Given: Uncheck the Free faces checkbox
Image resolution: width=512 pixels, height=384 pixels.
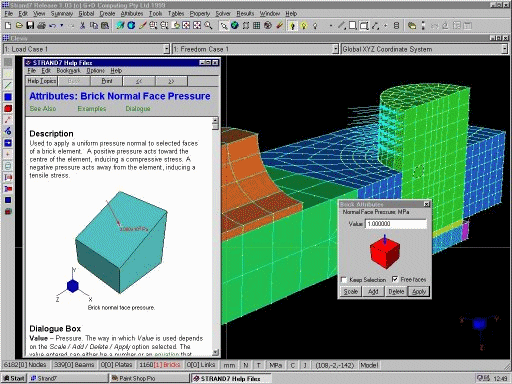Looking at the screenshot, I should coord(395,279).
